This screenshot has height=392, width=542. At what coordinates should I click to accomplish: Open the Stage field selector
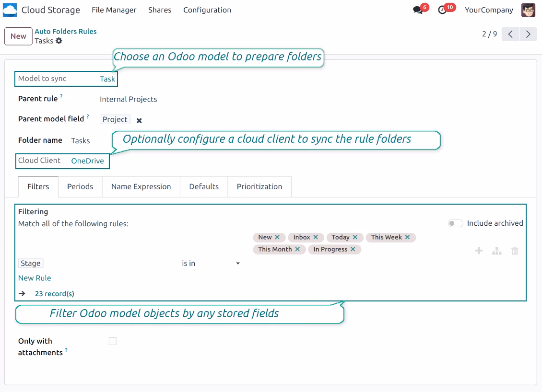click(x=31, y=264)
